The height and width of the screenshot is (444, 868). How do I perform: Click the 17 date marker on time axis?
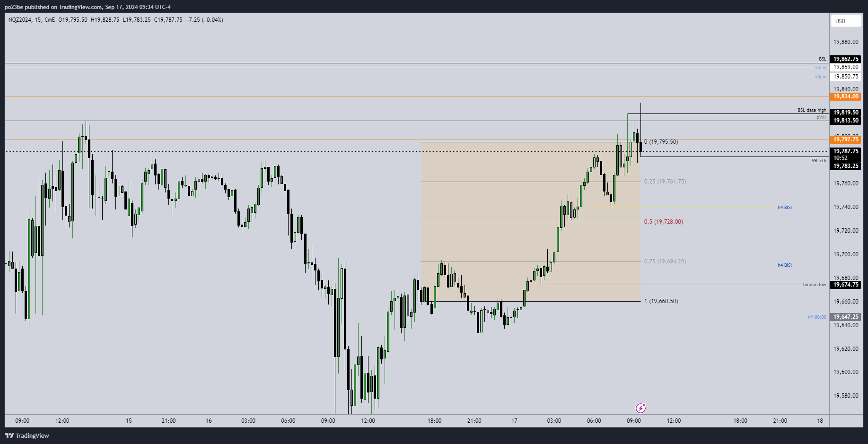coord(514,421)
